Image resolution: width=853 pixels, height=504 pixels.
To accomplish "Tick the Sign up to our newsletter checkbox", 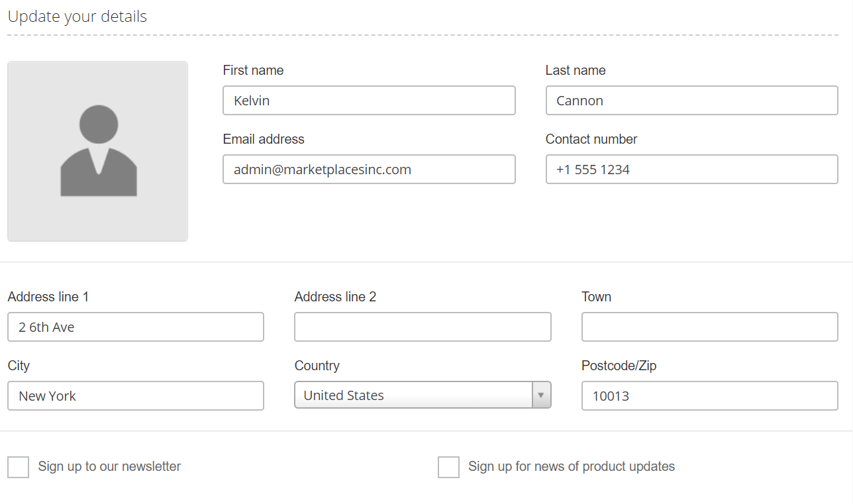I will [19, 467].
